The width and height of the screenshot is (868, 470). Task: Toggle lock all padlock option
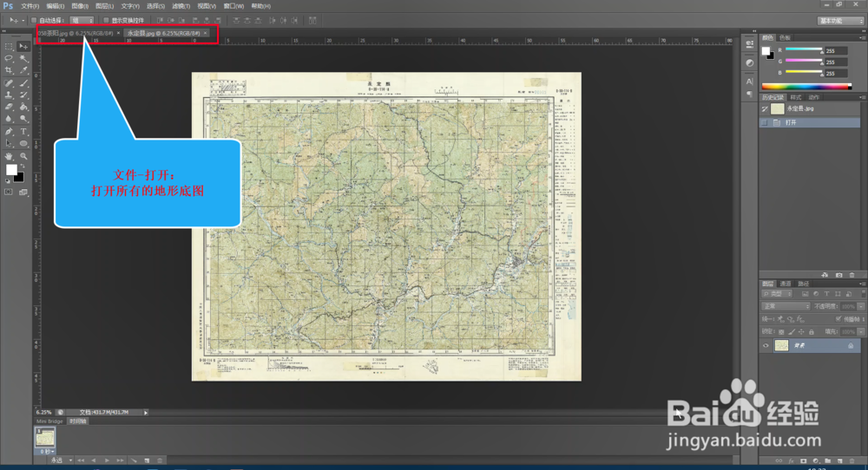812,332
